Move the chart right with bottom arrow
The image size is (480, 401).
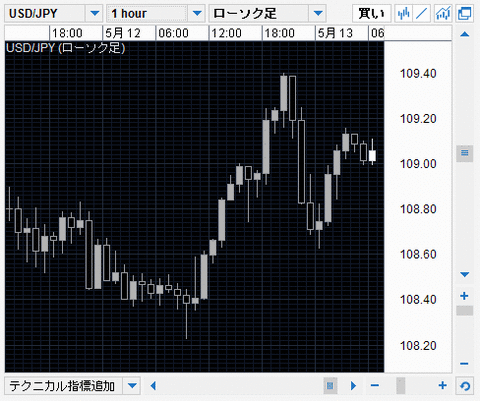(353, 386)
